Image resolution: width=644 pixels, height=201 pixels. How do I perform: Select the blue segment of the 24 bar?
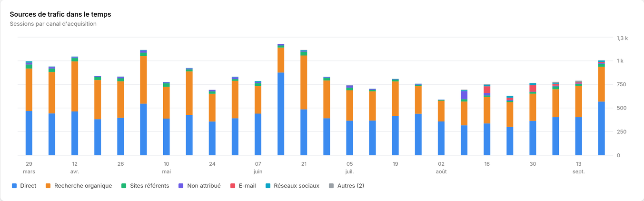pos(212,139)
